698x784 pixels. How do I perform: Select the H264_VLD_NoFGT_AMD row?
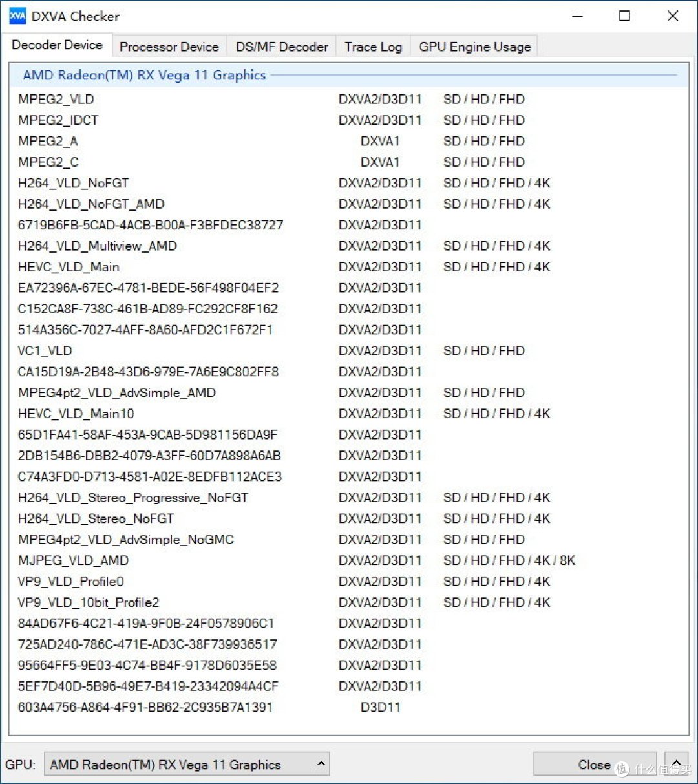(x=349, y=204)
